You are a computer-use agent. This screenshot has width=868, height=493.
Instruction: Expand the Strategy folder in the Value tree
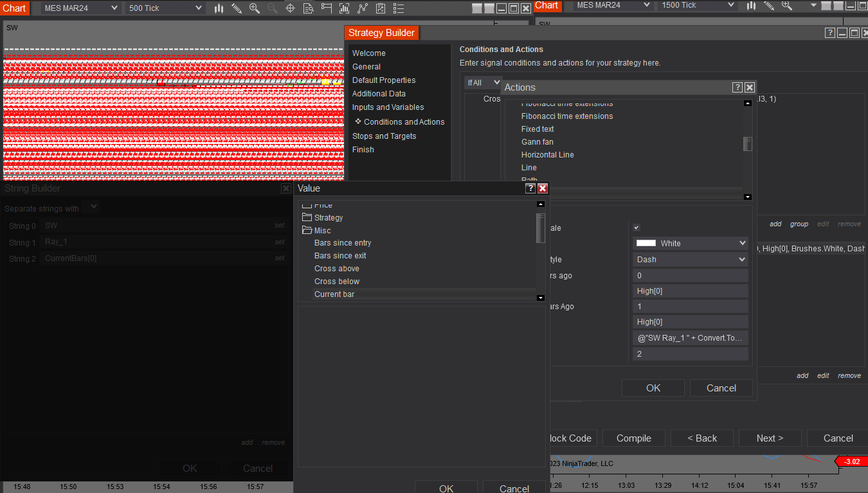328,218
